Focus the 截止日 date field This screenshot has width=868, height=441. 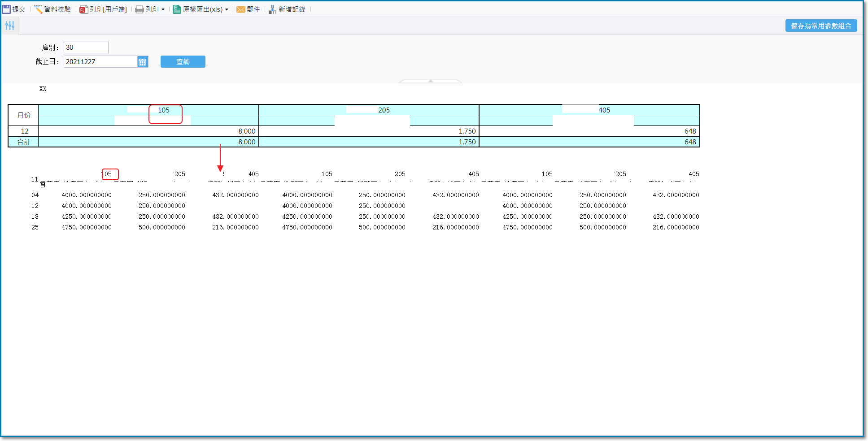pyautogui.click(x=100, y=62)
